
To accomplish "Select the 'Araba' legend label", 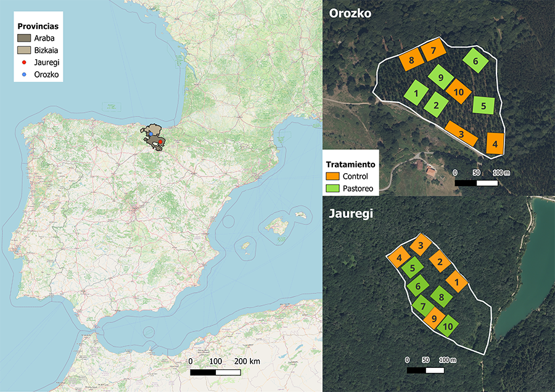I will (44, 38).
